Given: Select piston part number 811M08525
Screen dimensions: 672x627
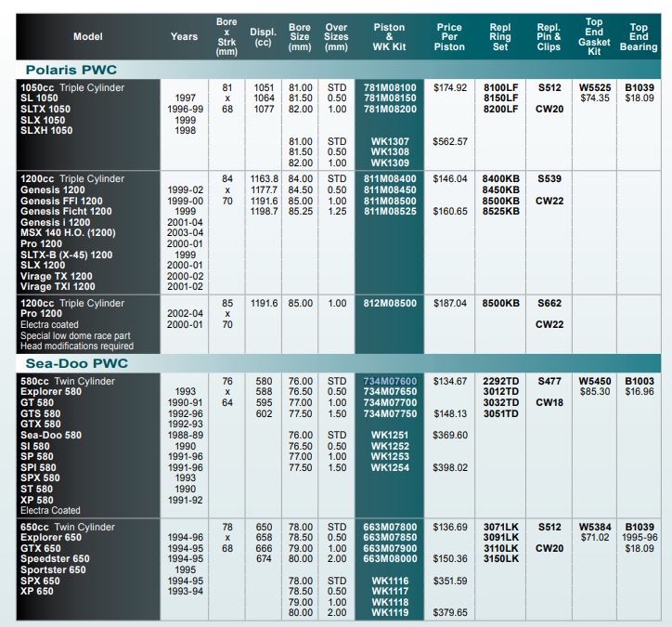Looking at the screenshot, I should point(390,211).
